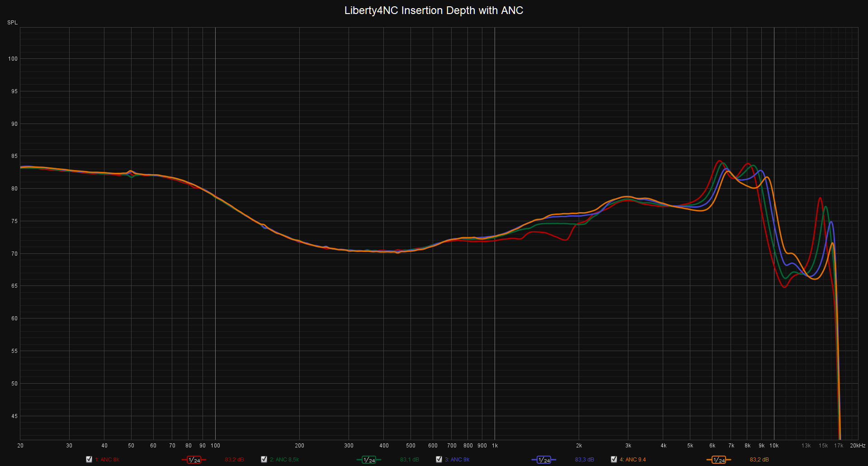Click the 83,2 dB value for ANC 8k
The image size is (868, 466).
234,460
